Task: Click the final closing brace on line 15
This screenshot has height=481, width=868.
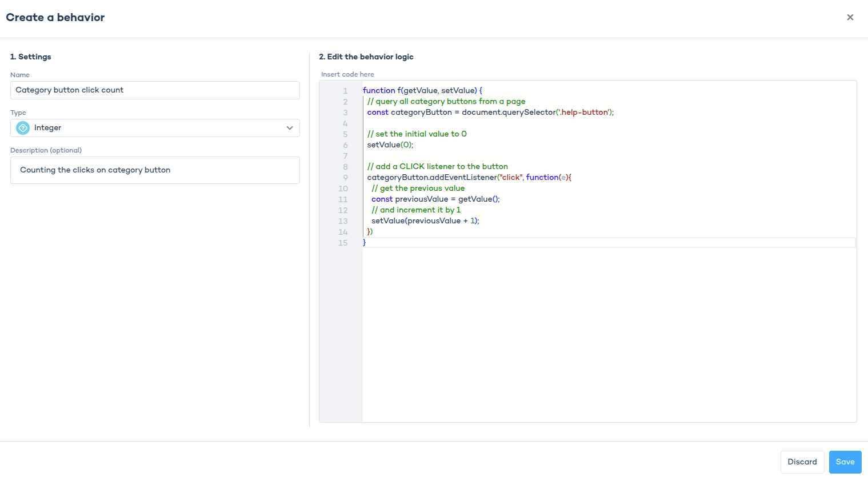Action: coord(365,243)
